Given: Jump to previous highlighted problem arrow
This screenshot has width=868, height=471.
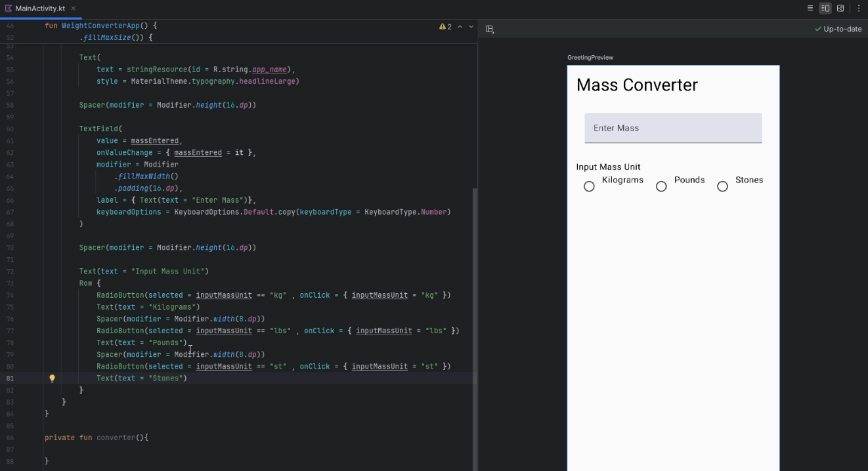Looking at the screenshot, I should coord(460,27).
